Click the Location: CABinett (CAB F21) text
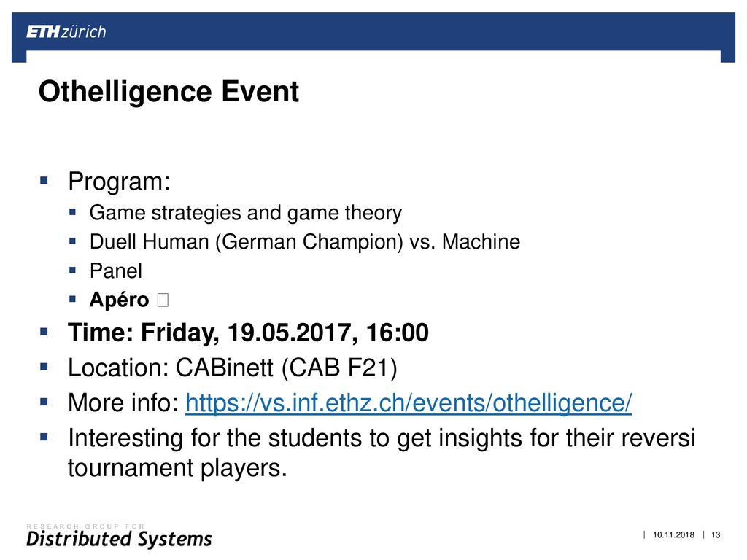Image resolution: width=747 pixels, height=560 pixels. coord(233,367)
